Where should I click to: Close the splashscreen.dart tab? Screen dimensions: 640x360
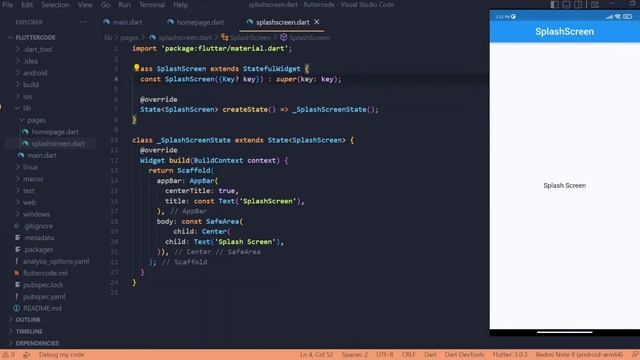317,22
